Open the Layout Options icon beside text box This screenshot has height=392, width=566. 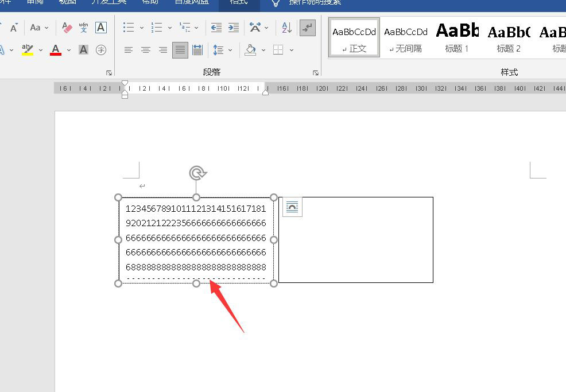click(x=292, y=207)
